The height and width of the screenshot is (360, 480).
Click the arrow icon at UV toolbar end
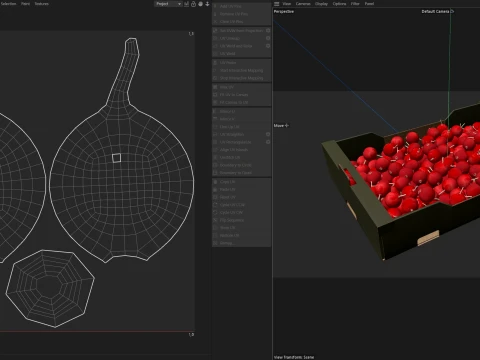point(207,4)
